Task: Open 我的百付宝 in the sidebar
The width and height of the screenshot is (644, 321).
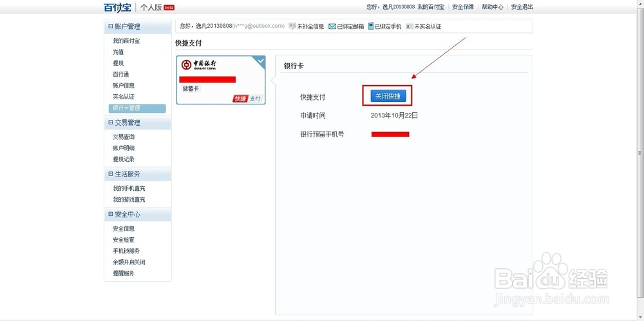Action: pos(126,41)
